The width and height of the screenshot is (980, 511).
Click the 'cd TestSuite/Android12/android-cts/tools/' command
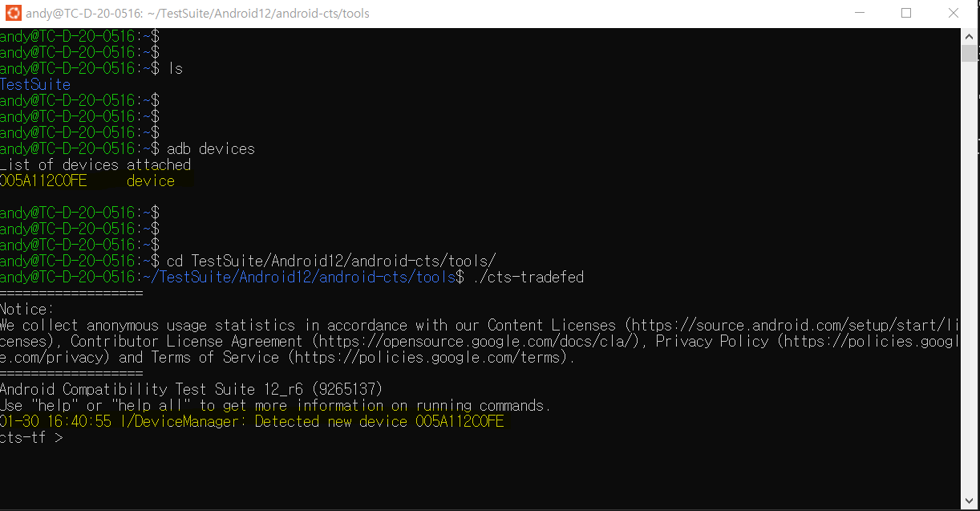tap(331, 261)
